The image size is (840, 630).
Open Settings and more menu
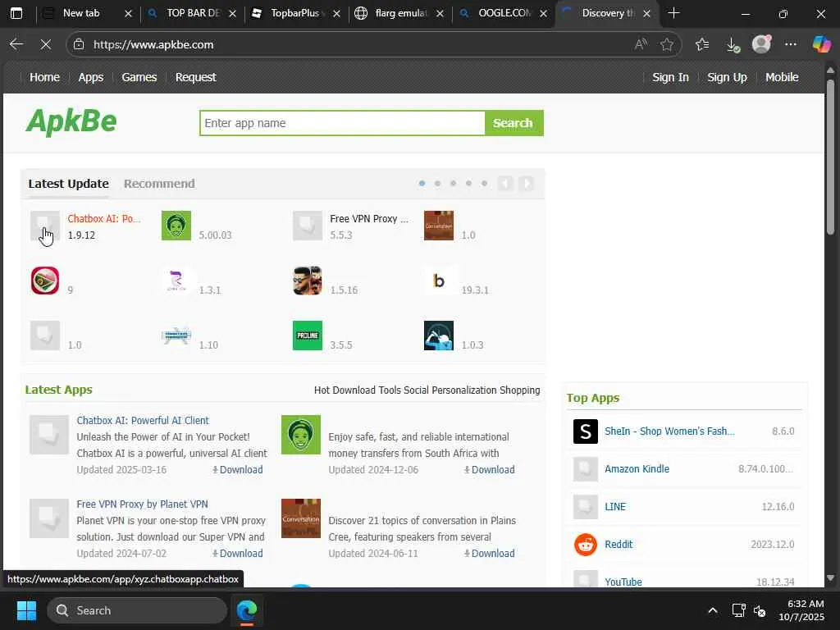click(790, 44)
